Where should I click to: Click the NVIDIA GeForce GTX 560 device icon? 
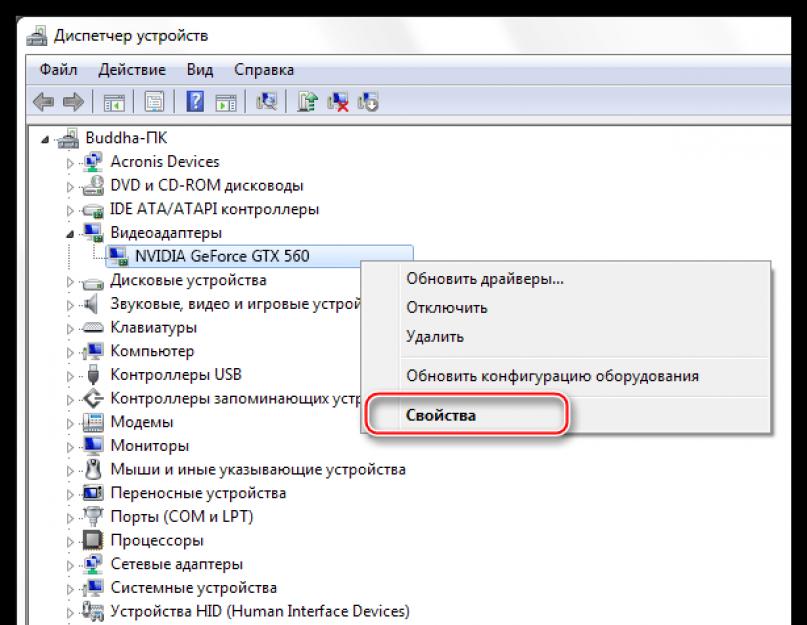coord(118,256)
